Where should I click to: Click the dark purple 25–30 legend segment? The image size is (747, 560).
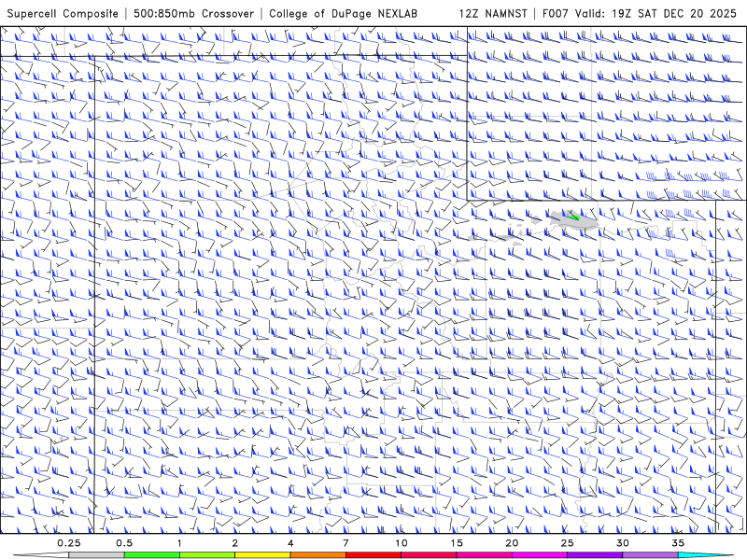point(595,555)
